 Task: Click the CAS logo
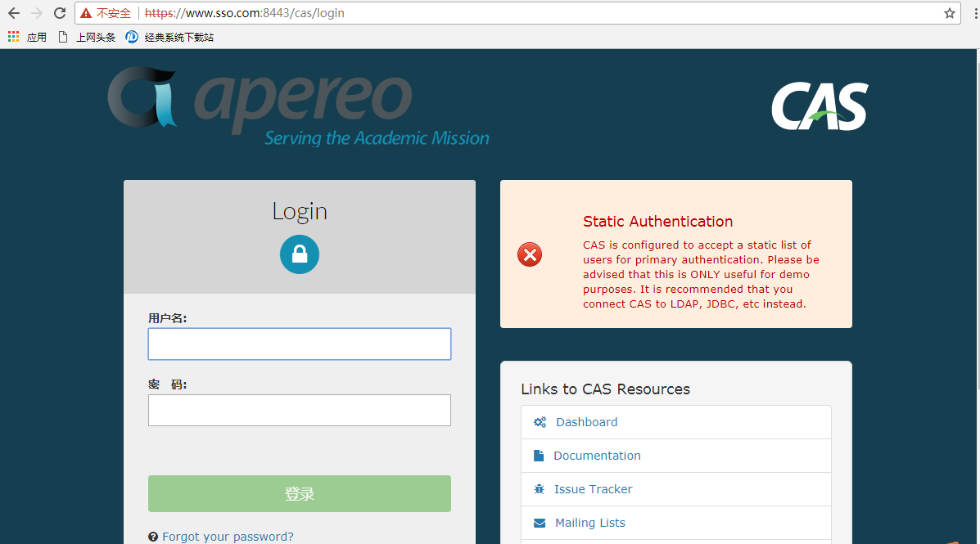click(820, 106)
